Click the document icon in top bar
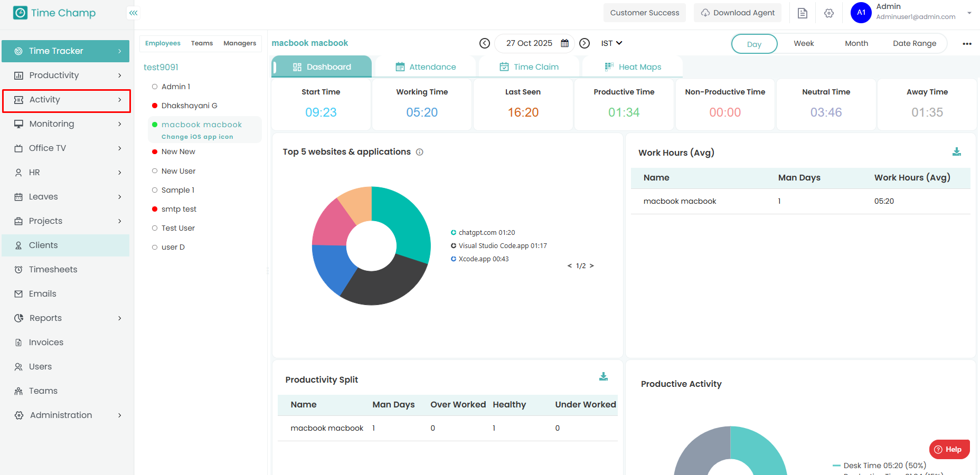Image resolution: width=980 pixels, height=475 pixels. 802,13
